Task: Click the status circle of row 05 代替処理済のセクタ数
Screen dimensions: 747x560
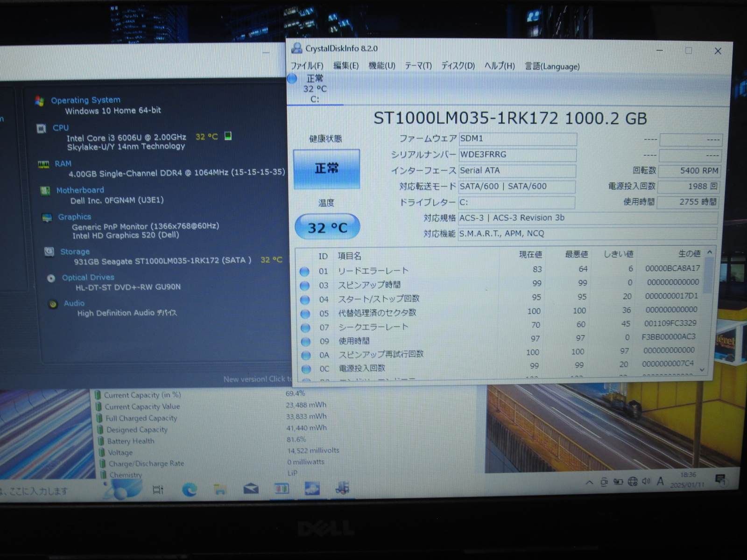Action: click(x=305, y=313)
